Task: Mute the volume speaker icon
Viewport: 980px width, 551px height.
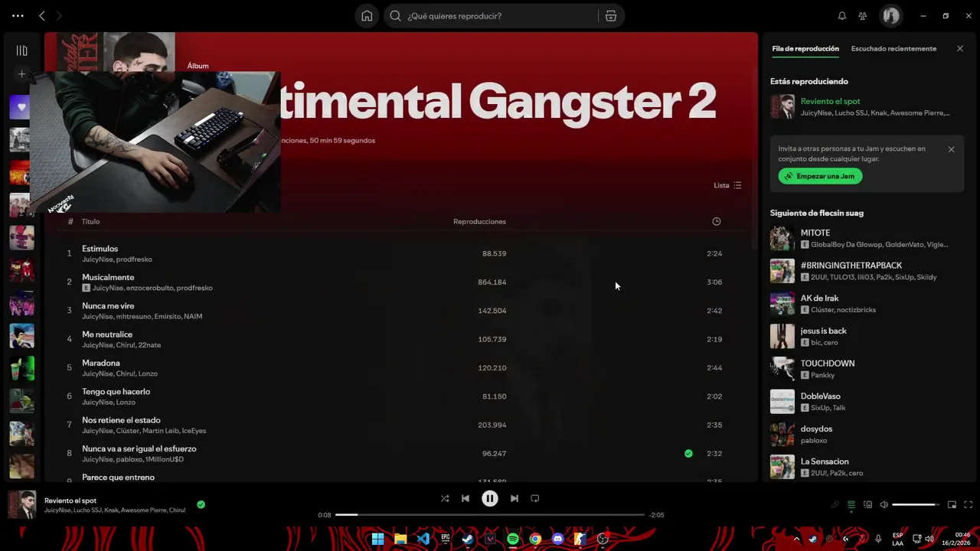Action: [x=884, y=505]
